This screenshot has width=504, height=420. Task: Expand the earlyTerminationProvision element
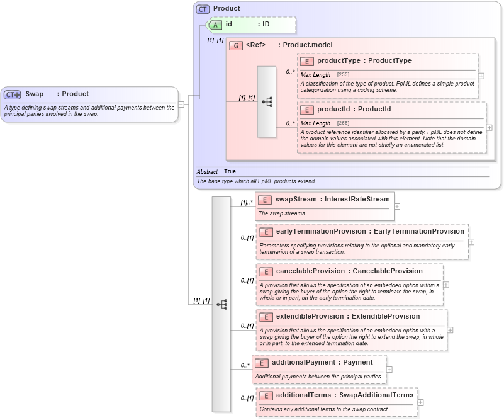coord(471,242)
